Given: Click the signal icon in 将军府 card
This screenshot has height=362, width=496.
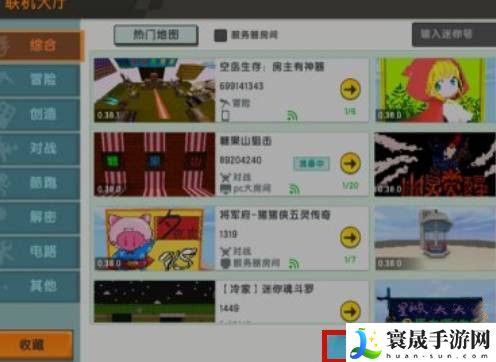Looking at the screenshot, I should coord(294,263).
